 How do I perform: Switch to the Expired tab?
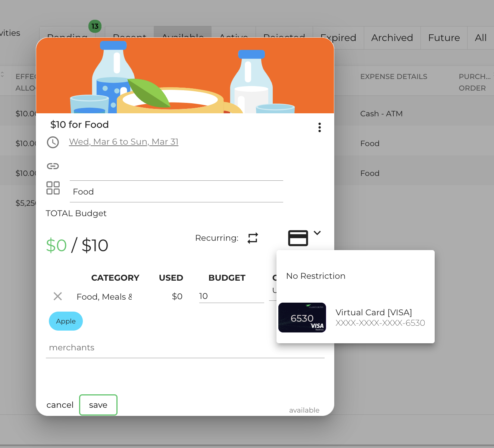[x=338, y=38]
